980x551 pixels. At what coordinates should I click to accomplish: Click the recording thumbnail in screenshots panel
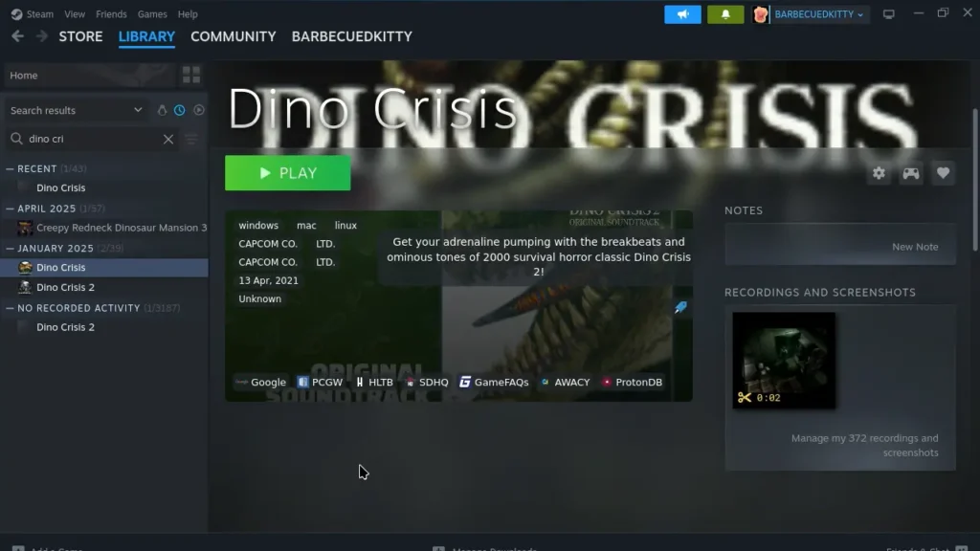click(x=784, y=361)
